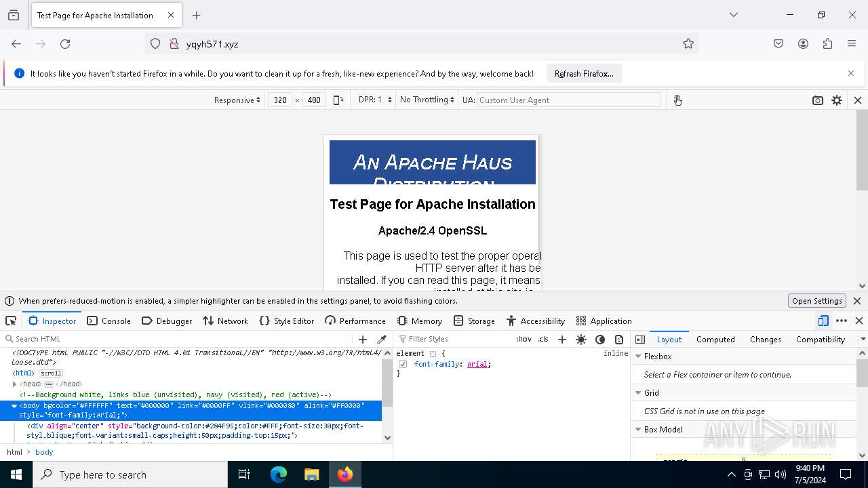
Task: Click the Arial font value link
Action: [477, 364]
